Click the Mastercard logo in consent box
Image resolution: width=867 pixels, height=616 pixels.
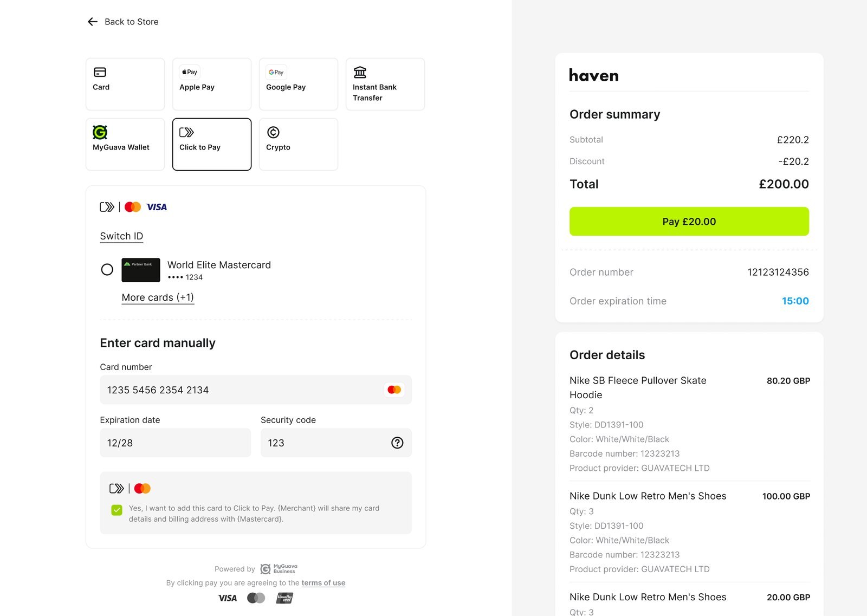click(x=143, y=489)
